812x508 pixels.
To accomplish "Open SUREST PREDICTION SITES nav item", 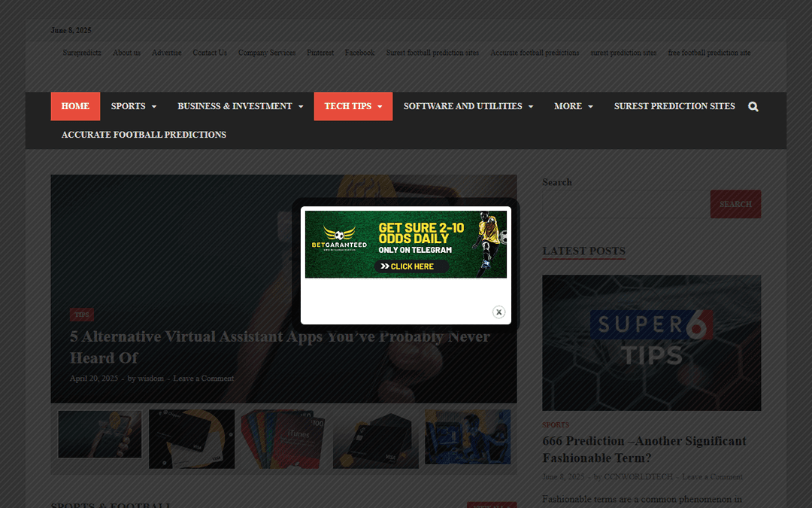I will (674, 106).
